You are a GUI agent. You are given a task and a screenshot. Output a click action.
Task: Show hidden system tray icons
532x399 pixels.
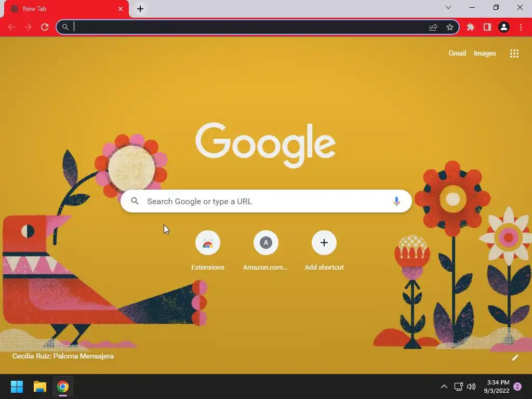click(444, 387)
